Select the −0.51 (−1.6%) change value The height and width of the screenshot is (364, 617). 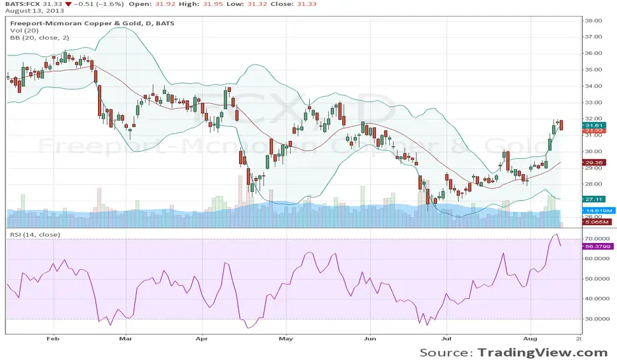pyautogui.click(x=99, y=4)
